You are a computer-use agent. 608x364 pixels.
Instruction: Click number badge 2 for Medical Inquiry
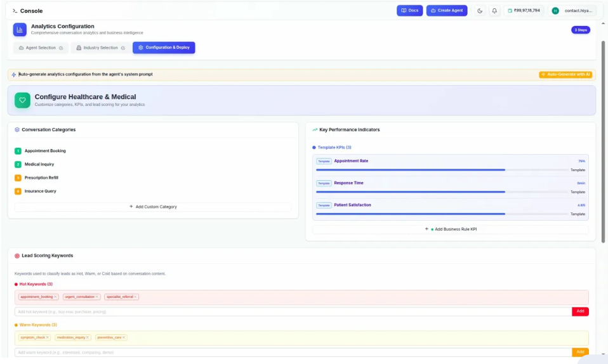tap(18, 164)
